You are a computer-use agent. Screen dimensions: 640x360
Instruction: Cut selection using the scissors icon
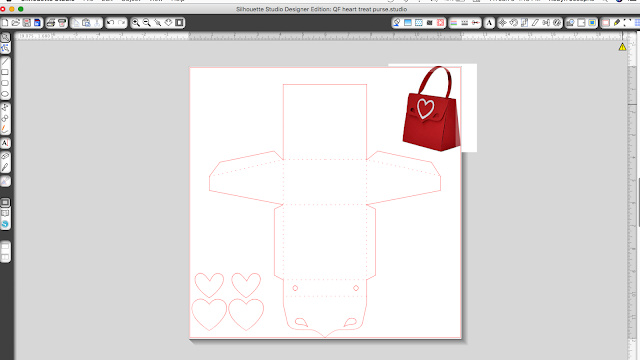tap(97, 23)
